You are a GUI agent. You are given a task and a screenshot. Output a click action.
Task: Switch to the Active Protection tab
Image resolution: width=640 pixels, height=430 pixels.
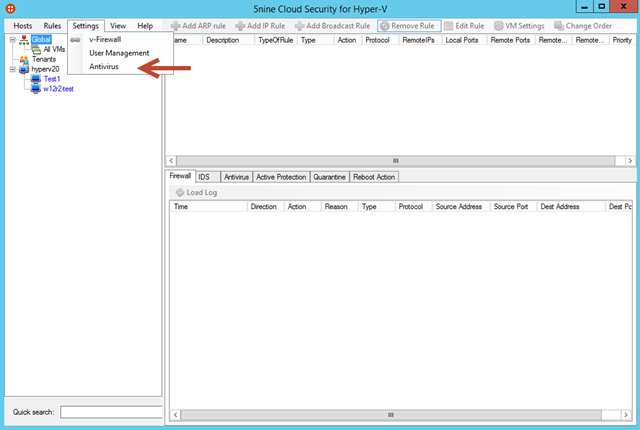[x=281, y=177]
